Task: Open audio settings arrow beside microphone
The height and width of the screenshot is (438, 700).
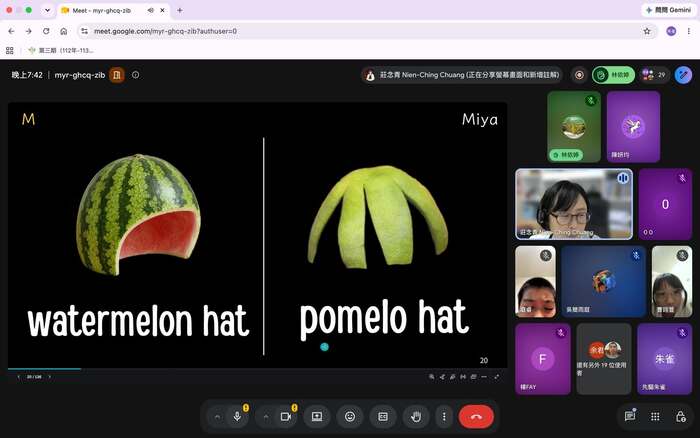Action: pyautogui.click(x=217, y=417)
